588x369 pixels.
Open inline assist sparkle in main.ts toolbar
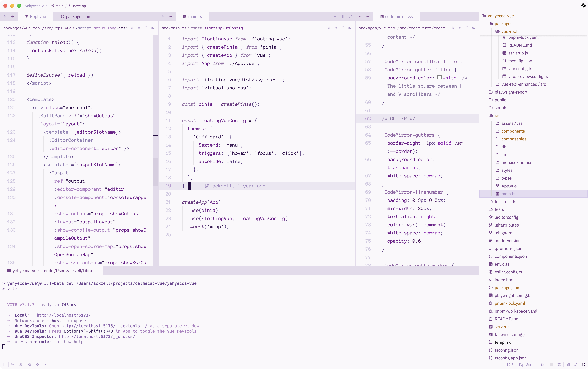pos(336,28)
